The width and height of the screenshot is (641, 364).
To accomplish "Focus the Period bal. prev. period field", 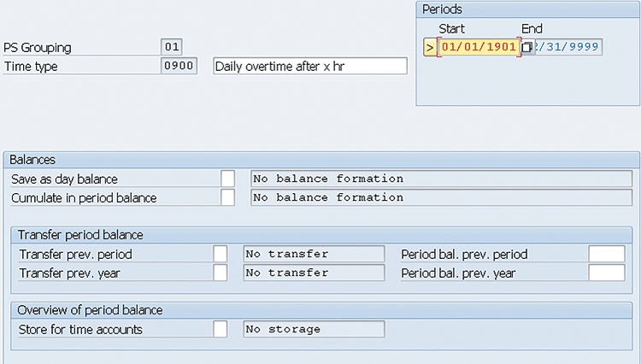I will point(607,254).
